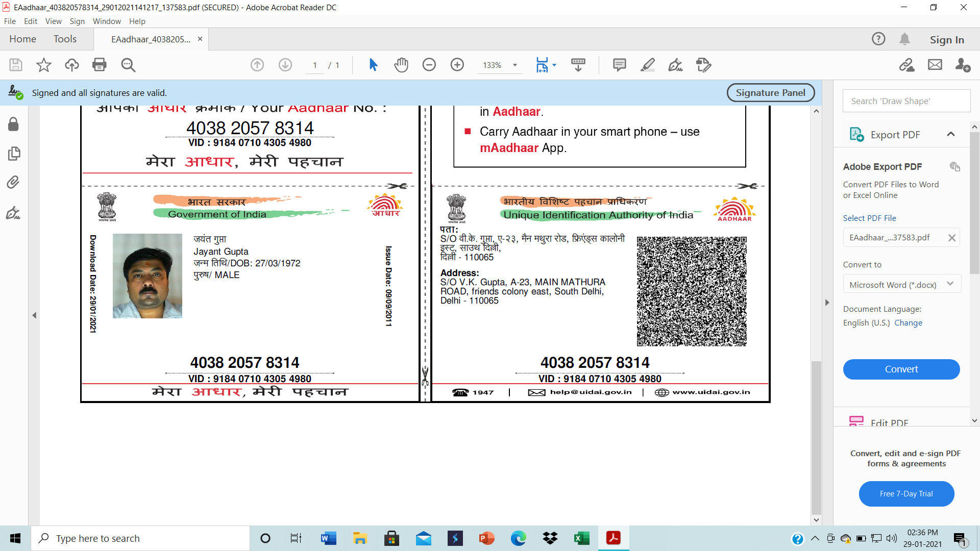Expand fit page options dropdown arrow
The height and width of the screenshot is (551, 980).
click(554, 65)
